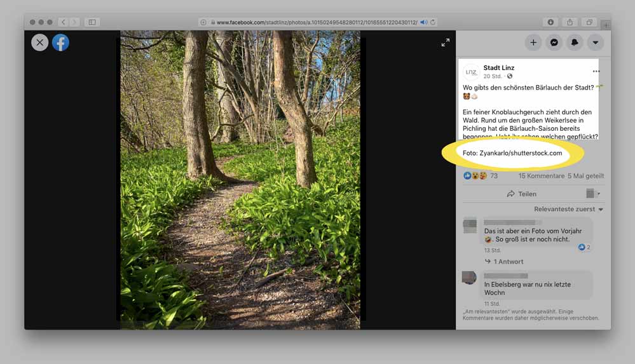The image size is (635, 364).
Task: Show the '15 Kommentare' comments
Action: [541, 176]
